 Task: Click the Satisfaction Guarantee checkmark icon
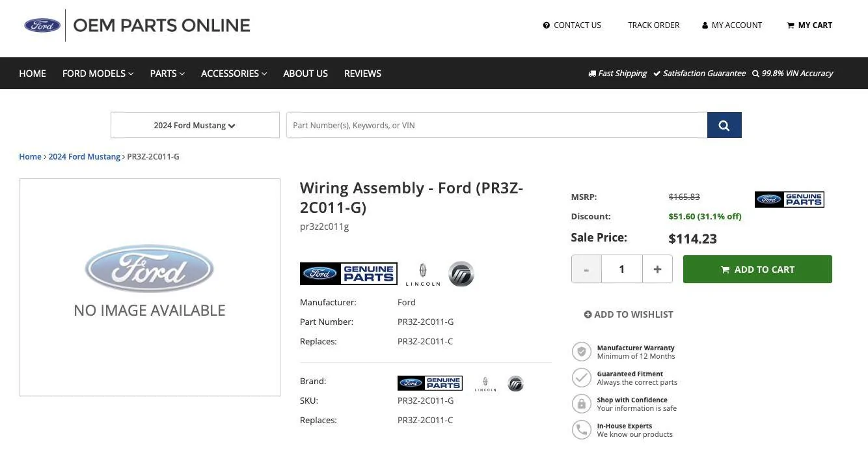(657, 74)
